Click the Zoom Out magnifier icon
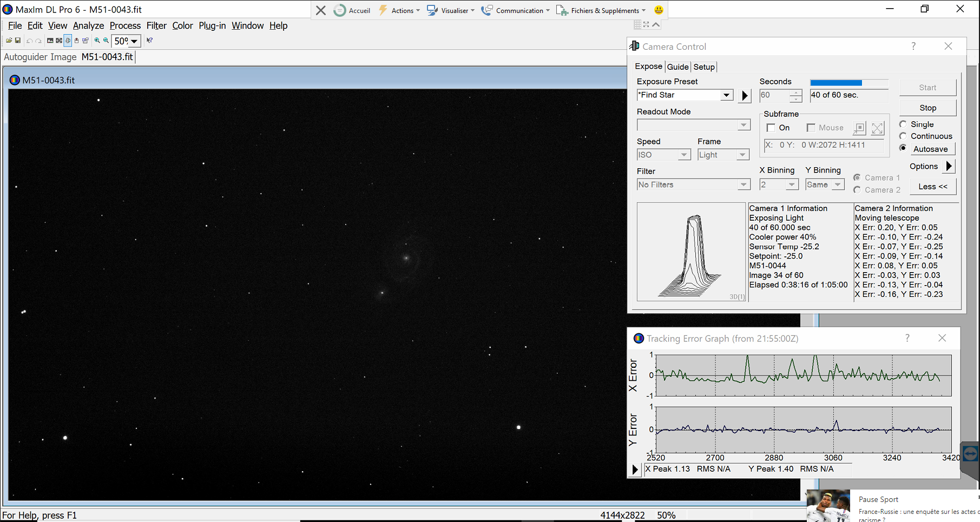 (106, 41)
